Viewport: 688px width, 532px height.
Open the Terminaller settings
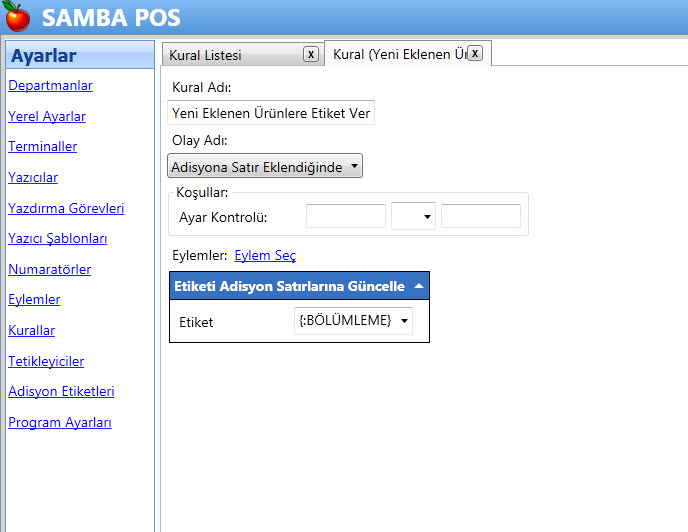[x=42, y=147]
